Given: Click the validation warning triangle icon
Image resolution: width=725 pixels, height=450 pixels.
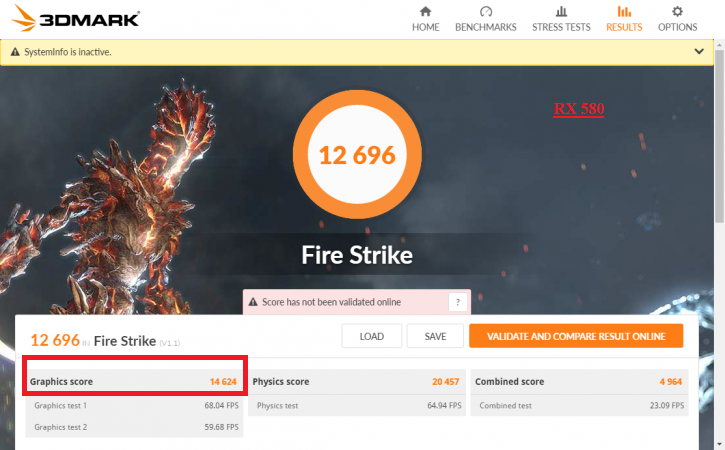Looking at the screenshot, I should pyautogui.click(x=253, y=302).
